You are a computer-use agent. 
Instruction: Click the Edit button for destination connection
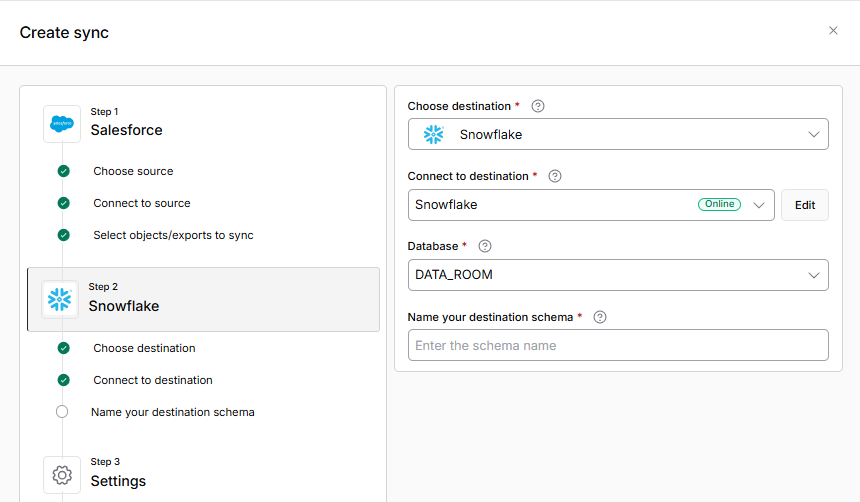coord(805,205)
